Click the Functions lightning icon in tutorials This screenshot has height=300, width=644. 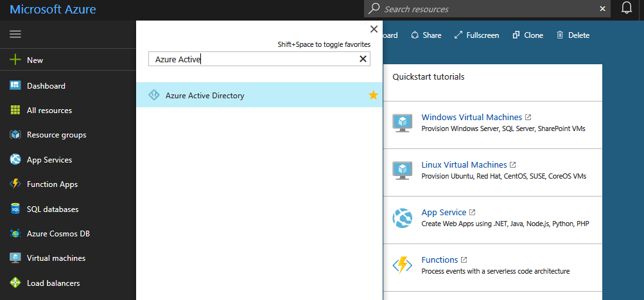pyautogui.click(x=402, y=265)
